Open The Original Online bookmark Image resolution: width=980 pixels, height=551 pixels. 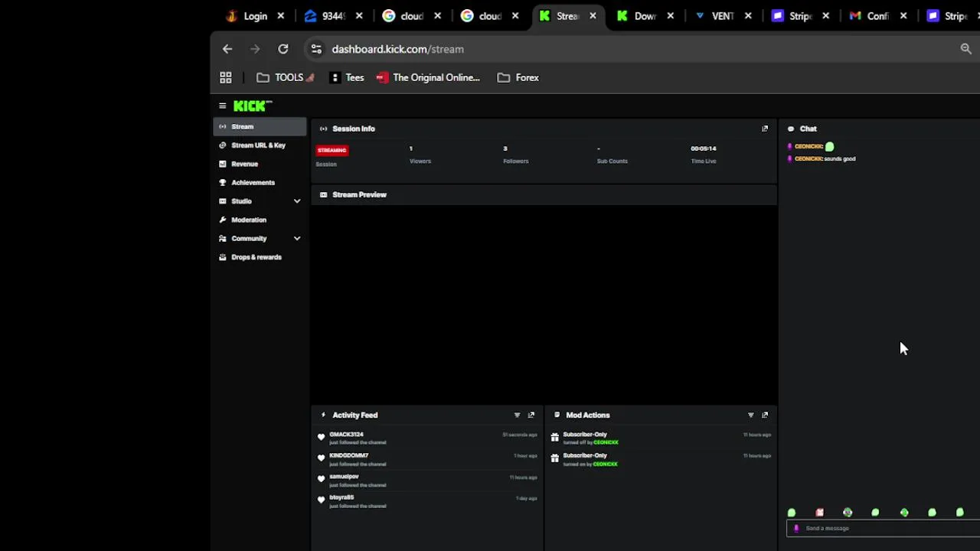[x=428, y=77]
